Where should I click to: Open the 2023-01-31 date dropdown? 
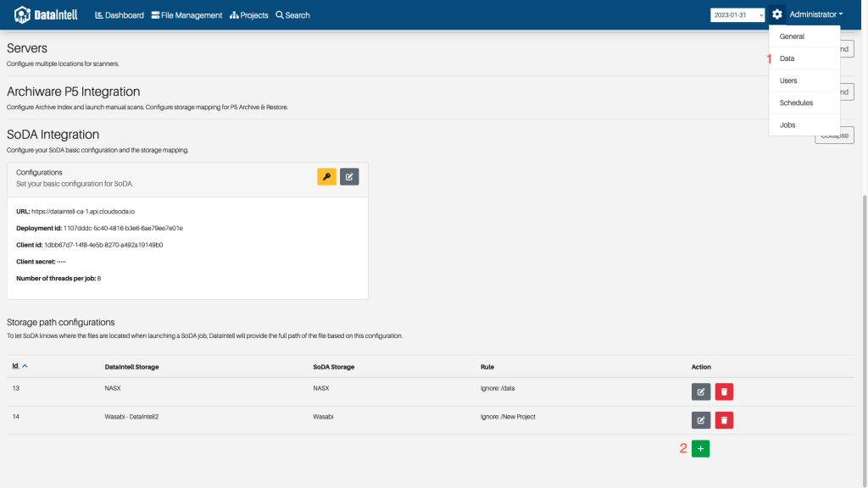tap(737, 15)
